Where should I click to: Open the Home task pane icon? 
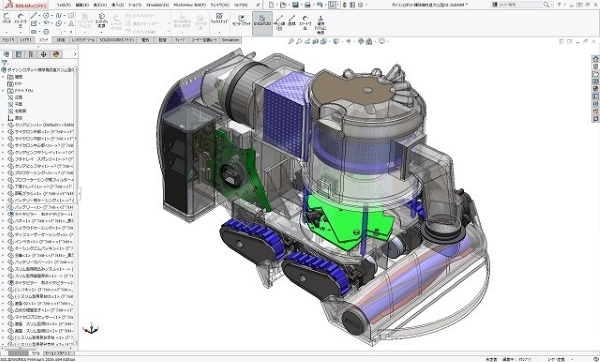(595, 59)
